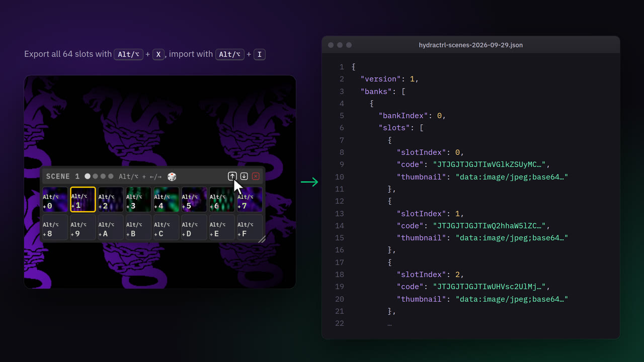The height and width of the screenshot is (362, 644).
Task: Click code value "JTJGJTJGJTIwVGlkZSUyMC…"
Action: [490, 164]
